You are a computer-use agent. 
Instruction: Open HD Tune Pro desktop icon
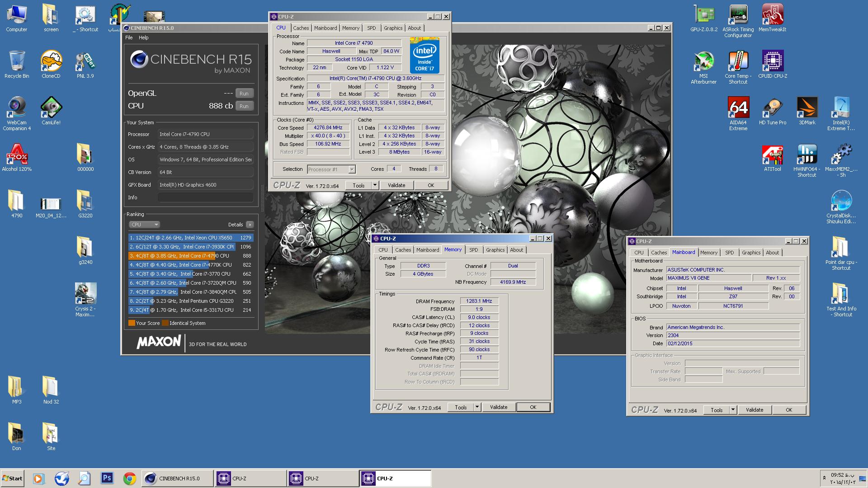[x=773, y=111]
